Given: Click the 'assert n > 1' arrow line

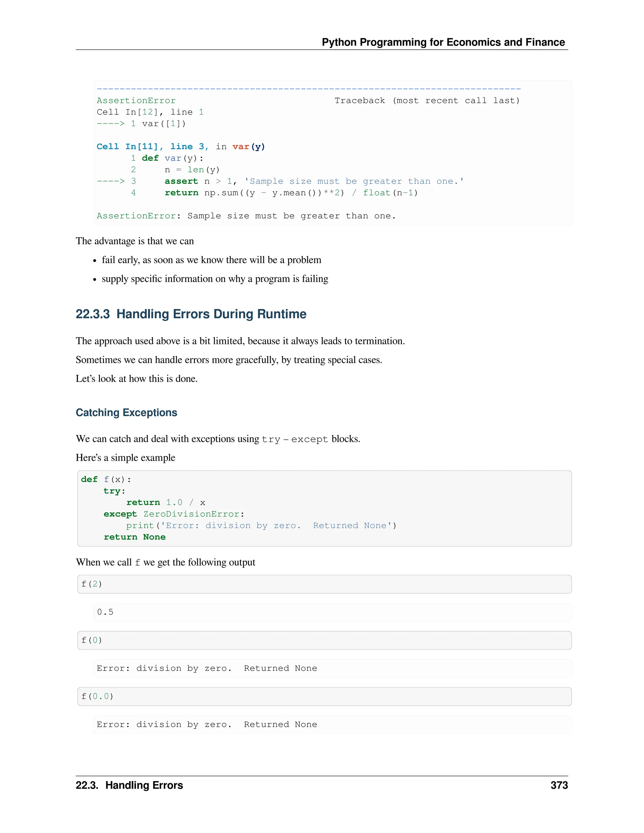Looking at the screenshot, I should (280, 181).
